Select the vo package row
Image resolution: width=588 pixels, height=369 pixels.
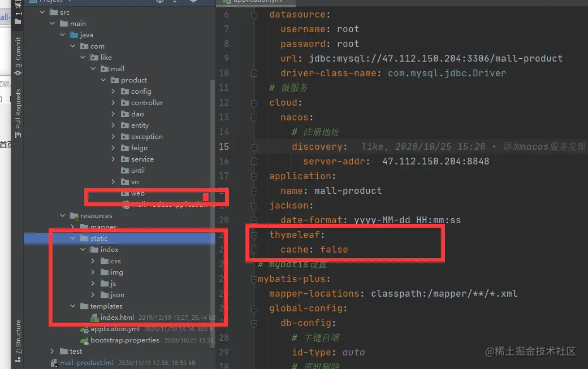point(118,182)
